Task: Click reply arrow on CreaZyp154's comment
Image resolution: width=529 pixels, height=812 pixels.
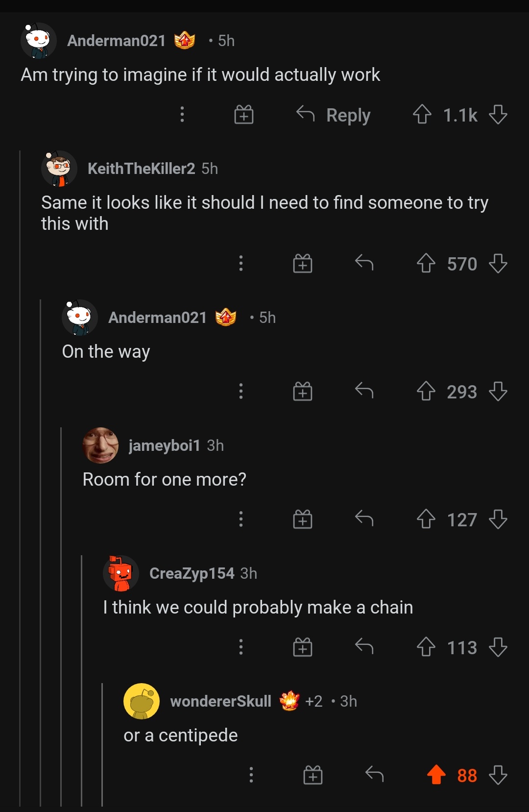Action: [x=364, y=647]
